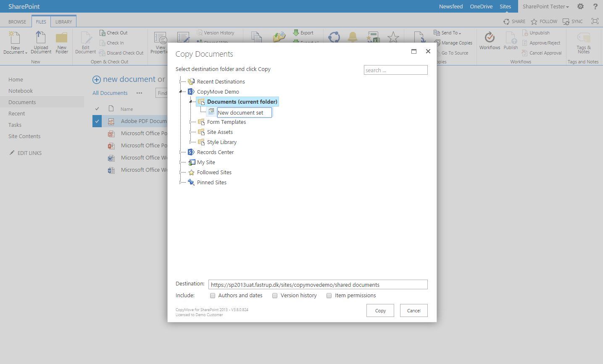Click the New Folder ribbon icon
Image resolution: width=603 pixels, height=364 pixels.
62,38
